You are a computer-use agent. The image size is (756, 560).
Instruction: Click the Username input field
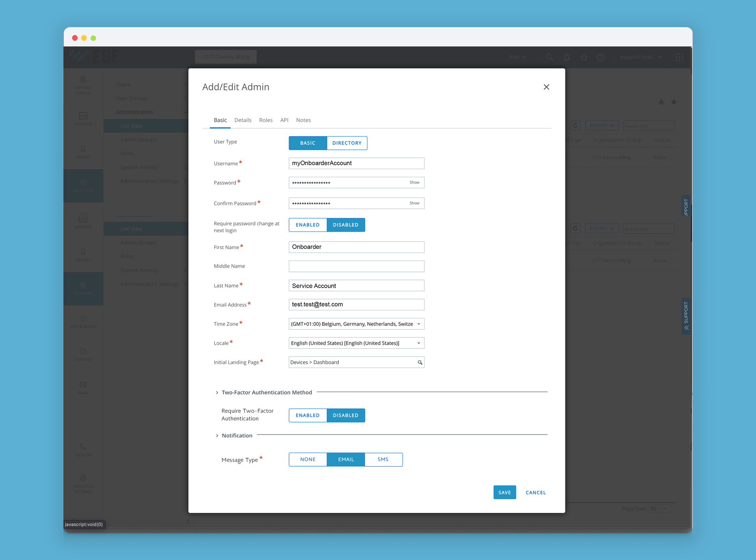356,163
